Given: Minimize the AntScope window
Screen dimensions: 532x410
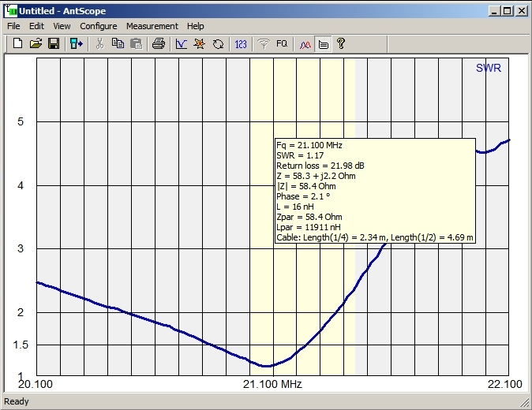Looking at the screenshot, I should (494, 11).
